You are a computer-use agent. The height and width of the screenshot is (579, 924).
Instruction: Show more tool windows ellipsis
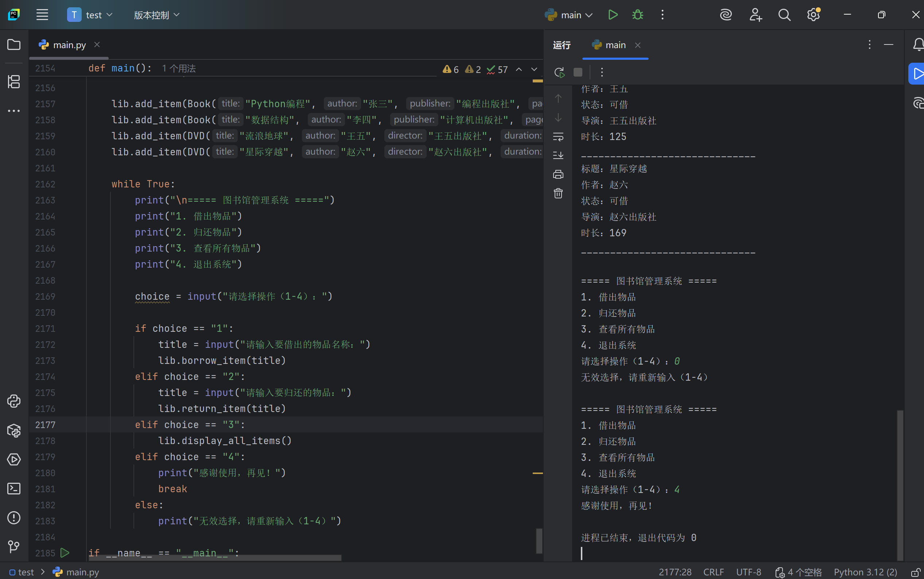point(14,111)
